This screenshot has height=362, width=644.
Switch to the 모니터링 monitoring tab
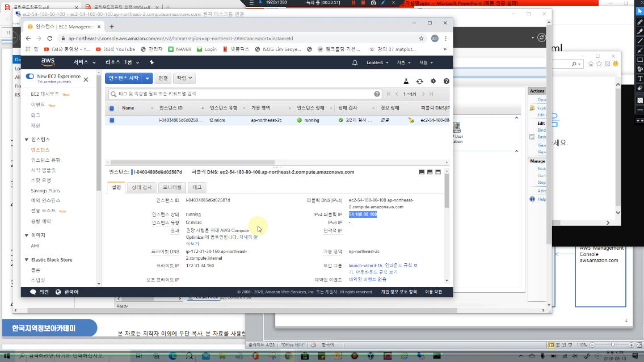click(172, 187)
